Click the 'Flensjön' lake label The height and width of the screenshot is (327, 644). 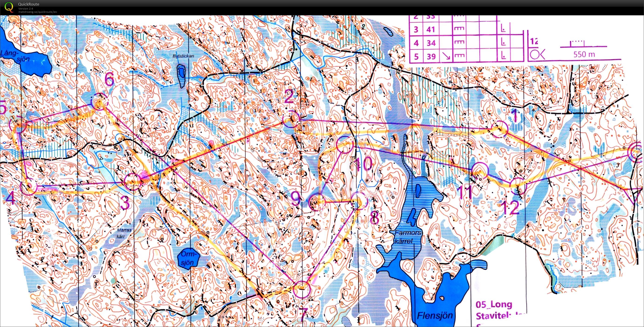coord(435,315)
